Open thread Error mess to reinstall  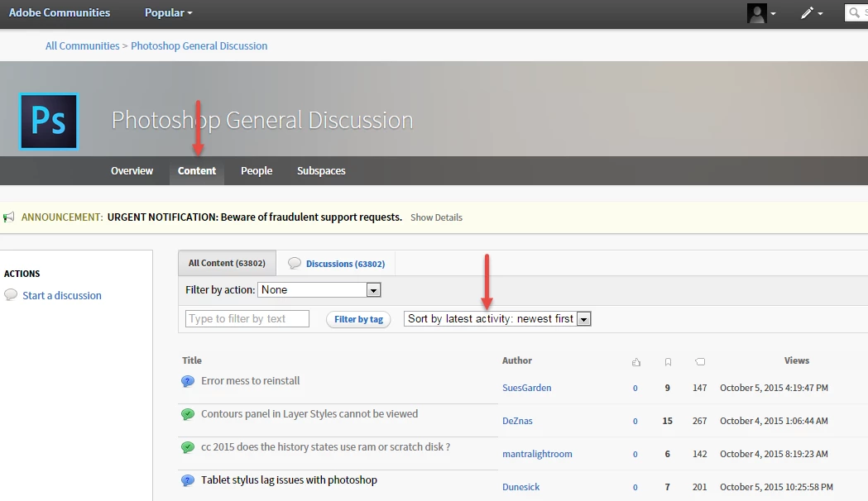(x=250, y=380)
